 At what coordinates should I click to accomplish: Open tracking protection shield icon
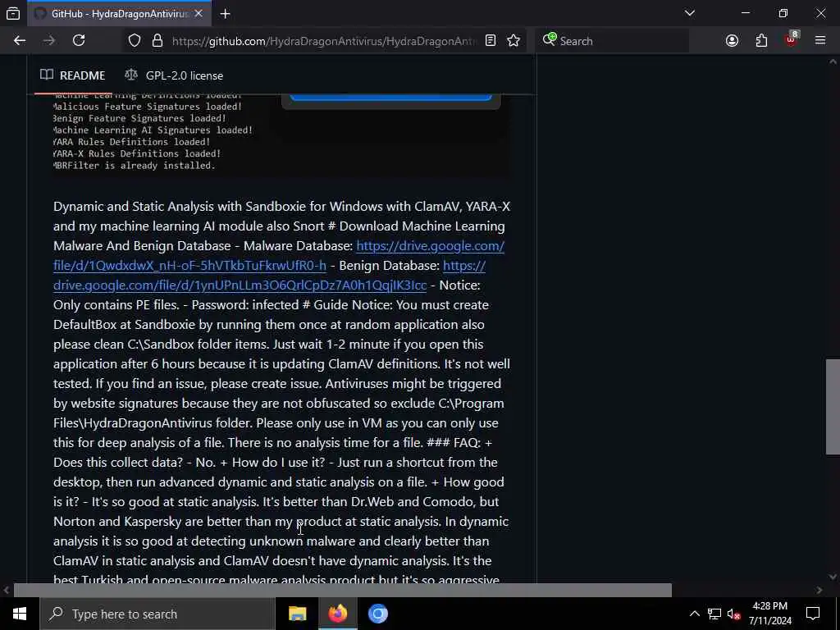point(135,41)
